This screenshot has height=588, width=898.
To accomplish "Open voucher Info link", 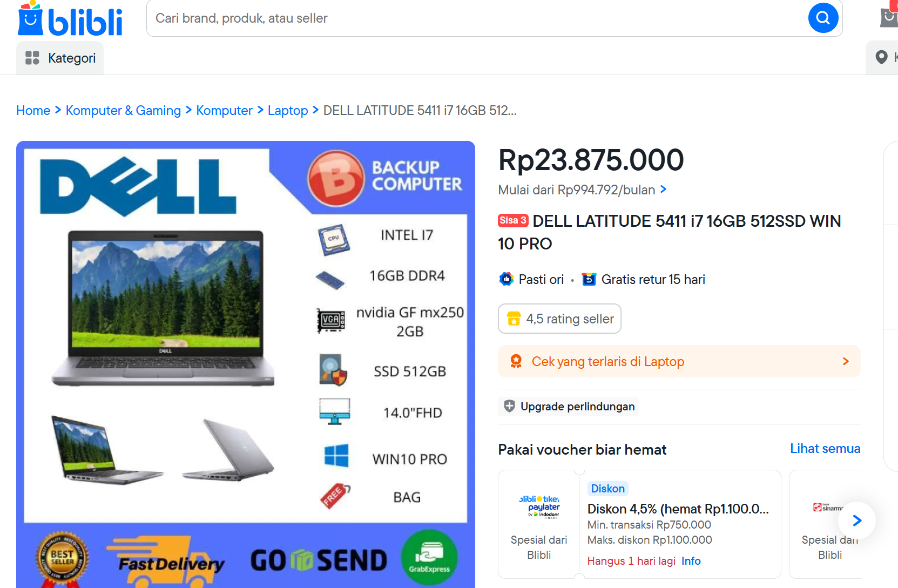I will pos(691,561).
